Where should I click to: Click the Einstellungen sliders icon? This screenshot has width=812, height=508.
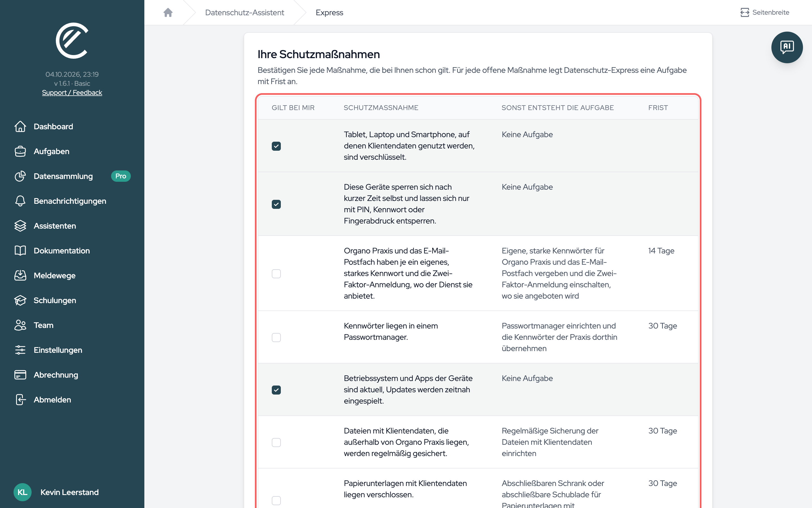pyautogui.click(x=20, y=350)
